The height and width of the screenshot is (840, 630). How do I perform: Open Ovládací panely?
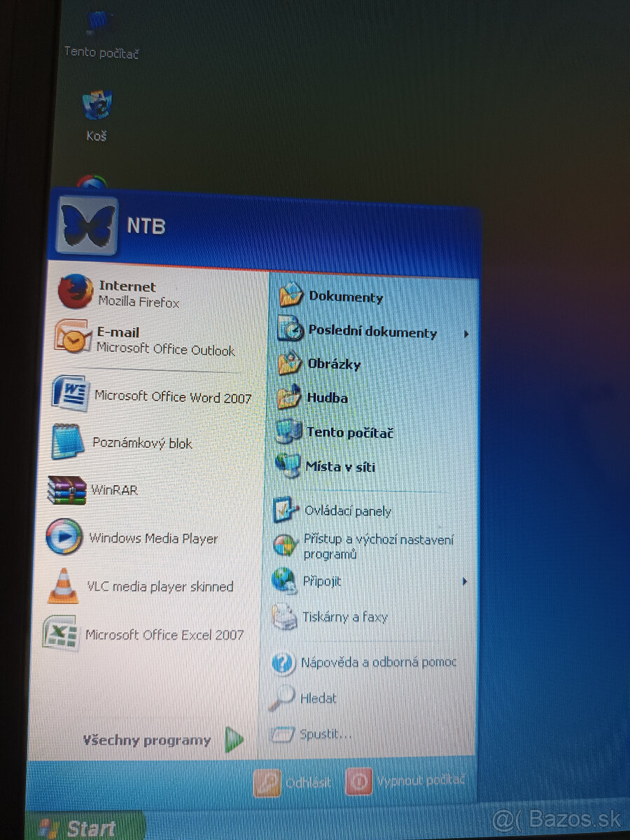(346, 511)
